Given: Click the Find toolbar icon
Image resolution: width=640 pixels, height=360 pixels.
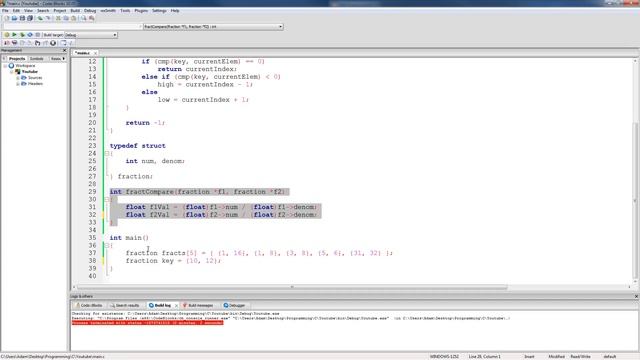Looking at the screenshot, I should pos(84,18).
